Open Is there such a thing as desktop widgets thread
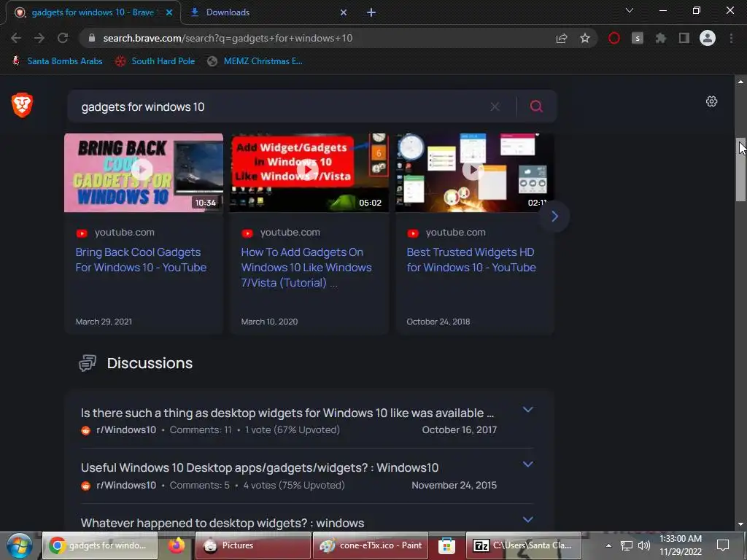Image resolution: width=747 pixels, height=560 pixels. [x=287, y=413]
